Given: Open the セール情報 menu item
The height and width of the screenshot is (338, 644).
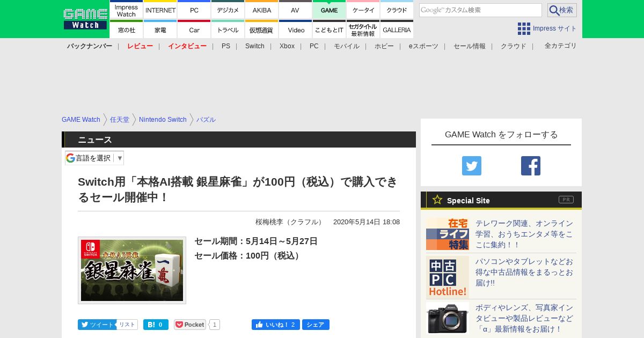Looking at the screenshot, I should coord(470,46).
